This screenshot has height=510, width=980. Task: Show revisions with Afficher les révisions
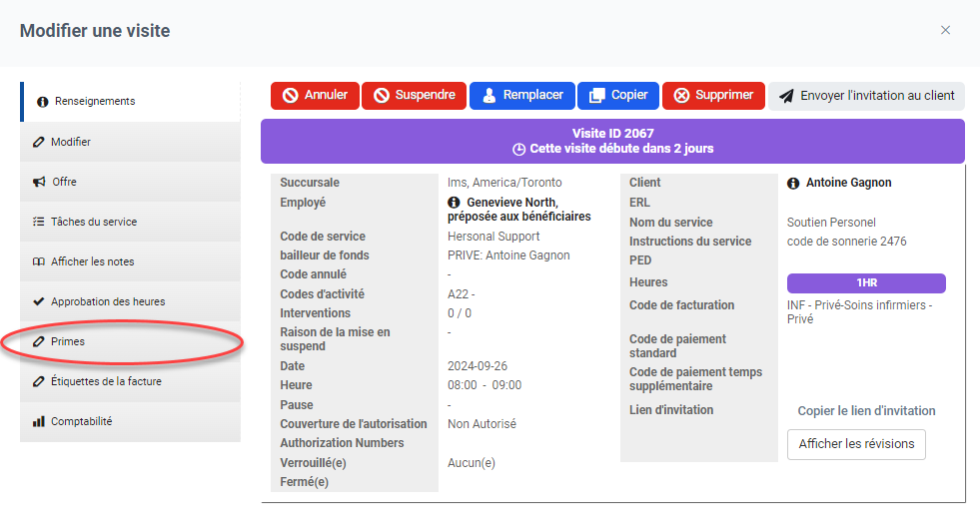pos(856,445)
